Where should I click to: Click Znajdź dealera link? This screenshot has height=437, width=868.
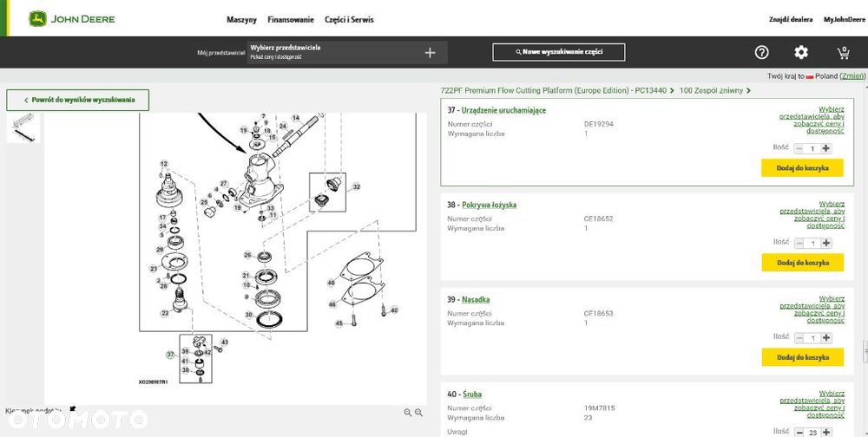click(x=791, y=19)
